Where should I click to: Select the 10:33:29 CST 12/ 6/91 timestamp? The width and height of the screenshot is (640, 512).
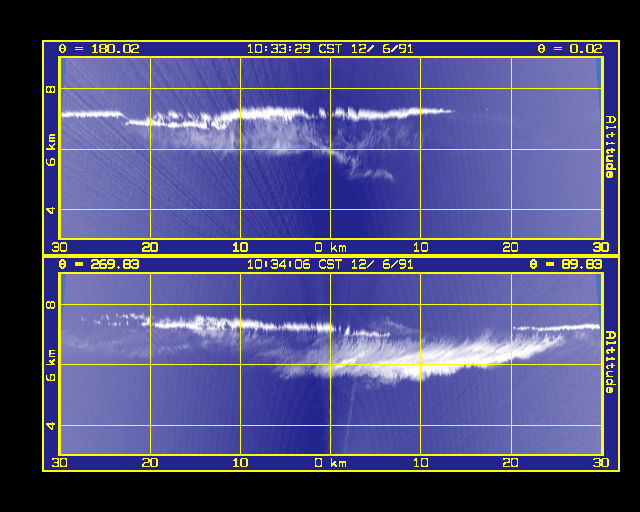pyautogui.click(x=330, y=49)
